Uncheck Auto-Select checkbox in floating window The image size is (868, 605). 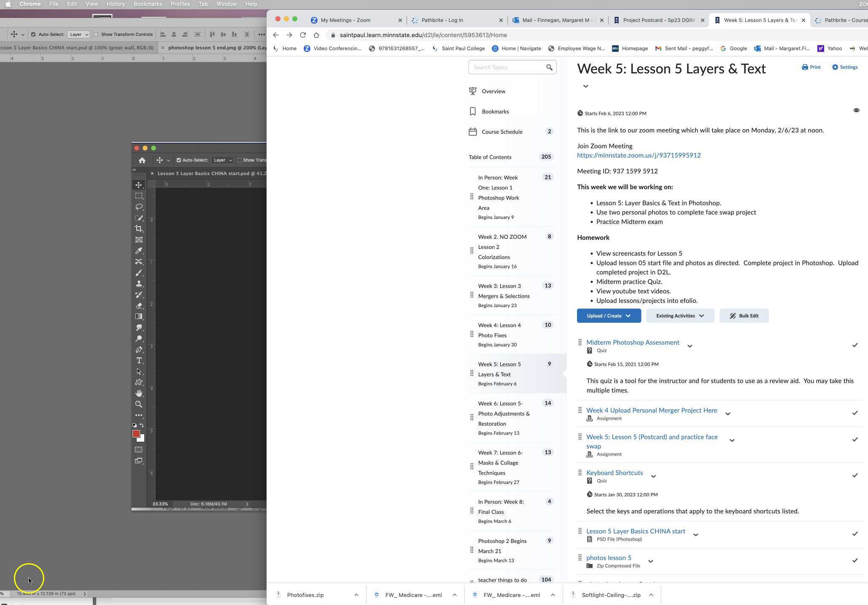point(179,160)
